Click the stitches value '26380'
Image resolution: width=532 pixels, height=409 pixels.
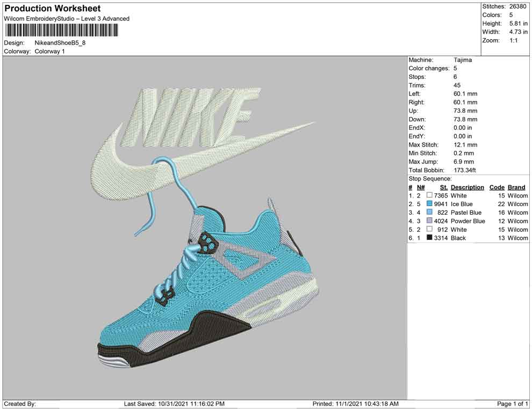(x=517, y=6)
